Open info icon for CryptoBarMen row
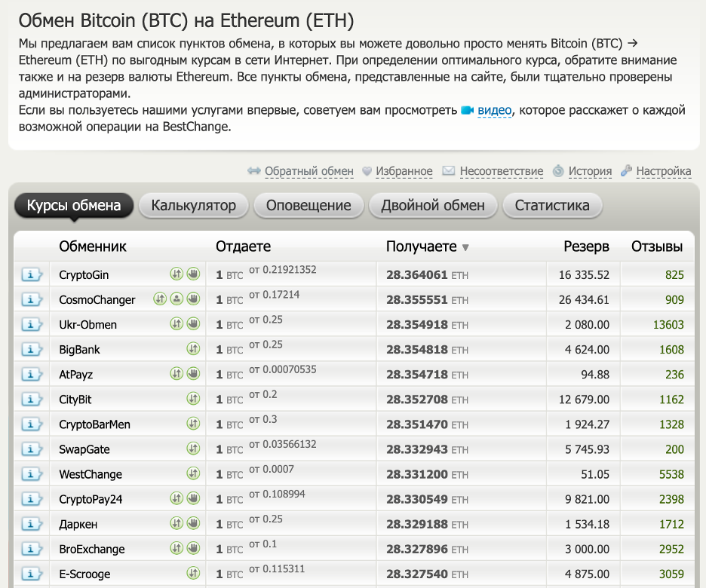This screenshot has width=706, height=588. pyautogui.click(x=32, y=424)
